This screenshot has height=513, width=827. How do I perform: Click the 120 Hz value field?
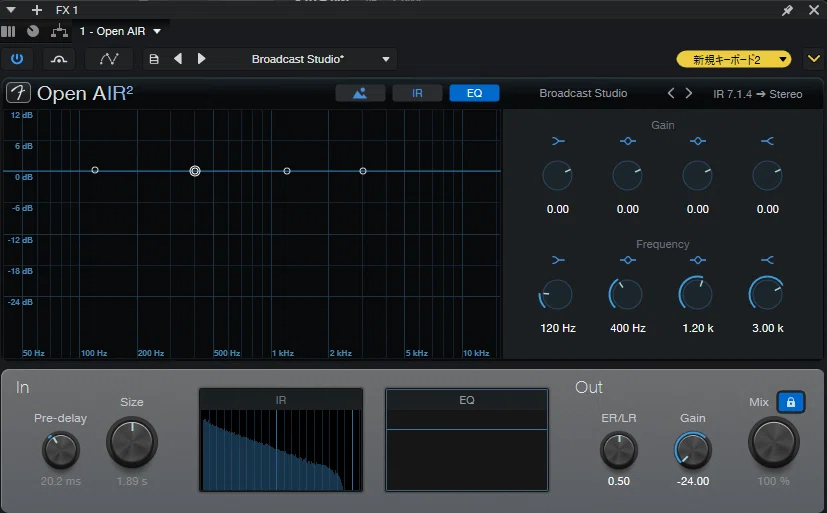[x=557, y=328]
